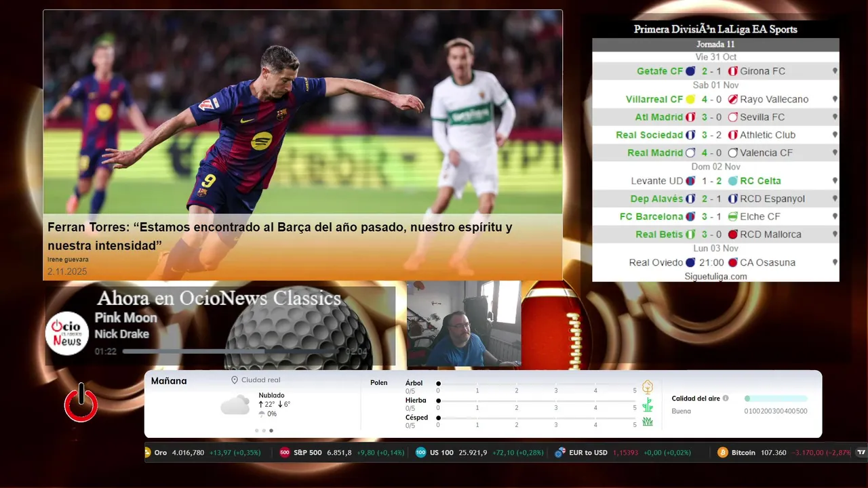Click the Bitcoin logo in the ticker
The image size is (868, 488).
[723, 453]
